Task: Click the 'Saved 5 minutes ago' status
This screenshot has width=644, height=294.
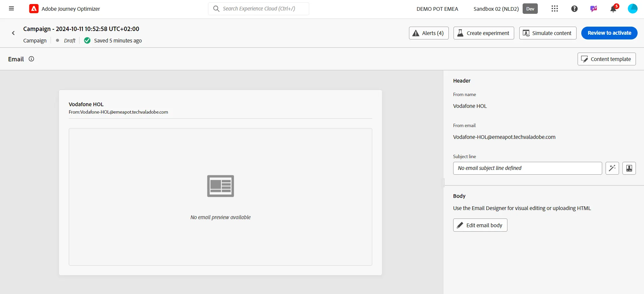Action: click(x=118, y=40)
